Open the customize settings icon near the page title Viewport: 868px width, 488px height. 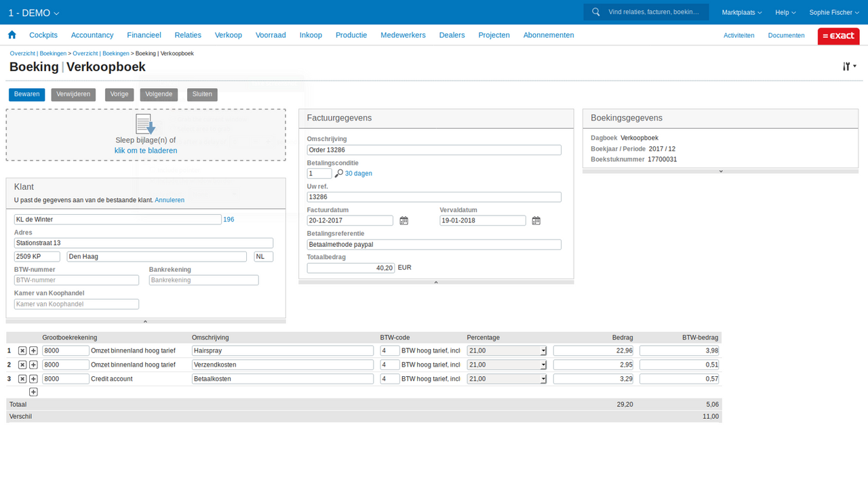[847, 66]
